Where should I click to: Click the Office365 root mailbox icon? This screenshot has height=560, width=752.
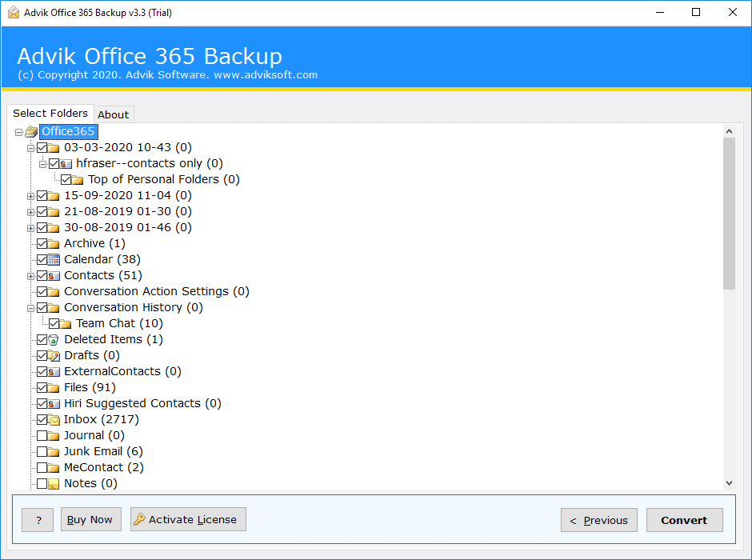coord(32,131)
